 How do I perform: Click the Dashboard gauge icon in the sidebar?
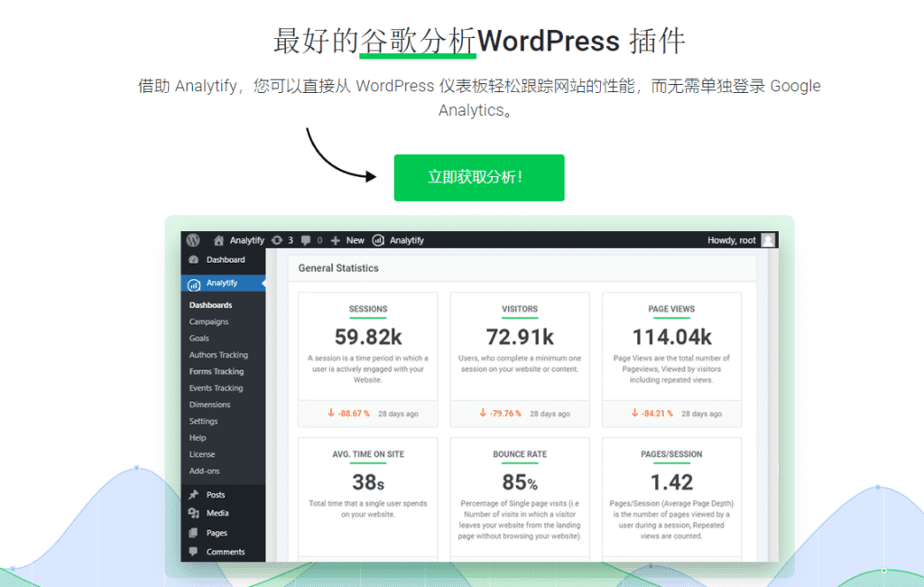pos(193,259)
